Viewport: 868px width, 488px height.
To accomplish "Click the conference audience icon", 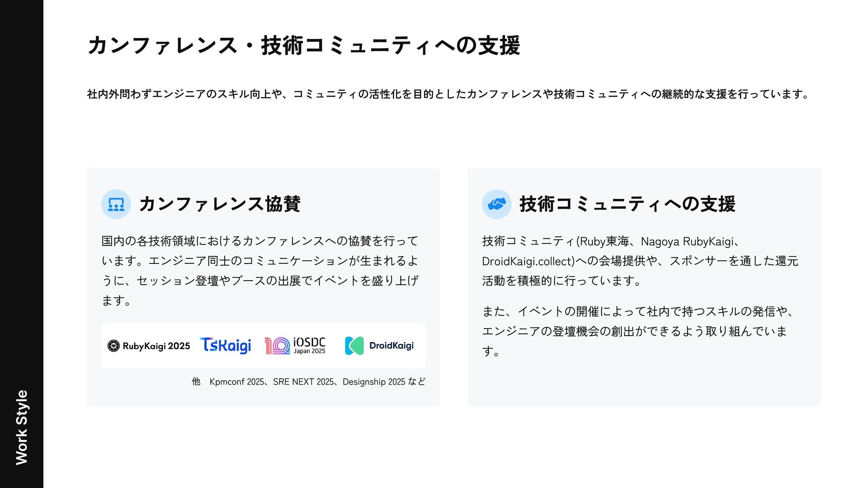I will pyautogui.click(x=116, y=204).
